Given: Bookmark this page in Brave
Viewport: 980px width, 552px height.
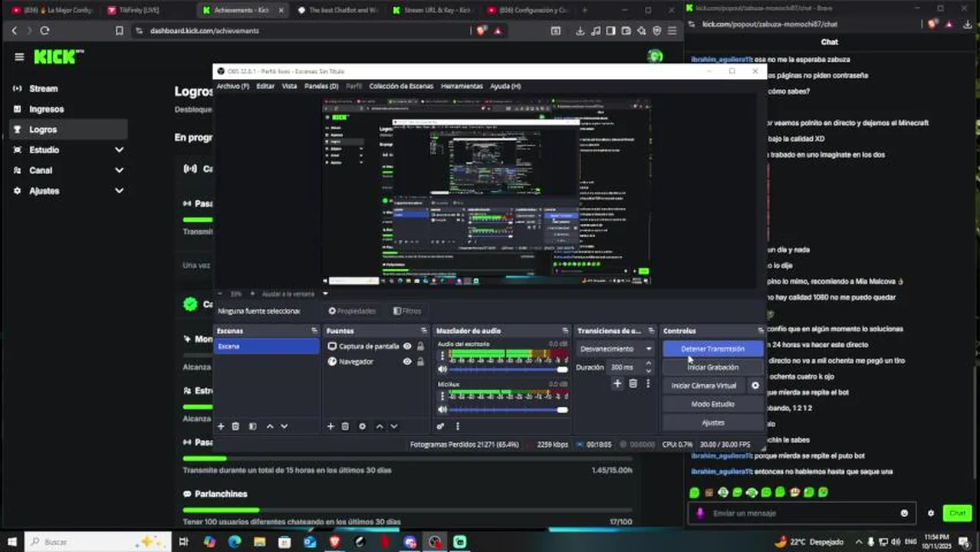Looking at the screenshot, I should [119, 31].
